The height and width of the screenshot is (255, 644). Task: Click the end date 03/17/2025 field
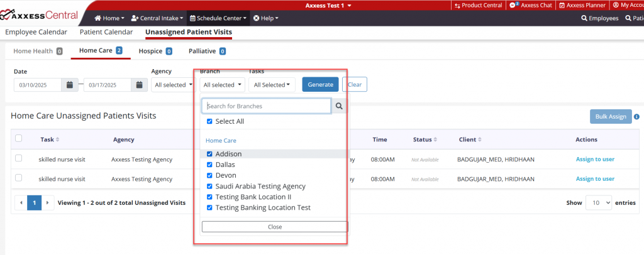[108, 85]
